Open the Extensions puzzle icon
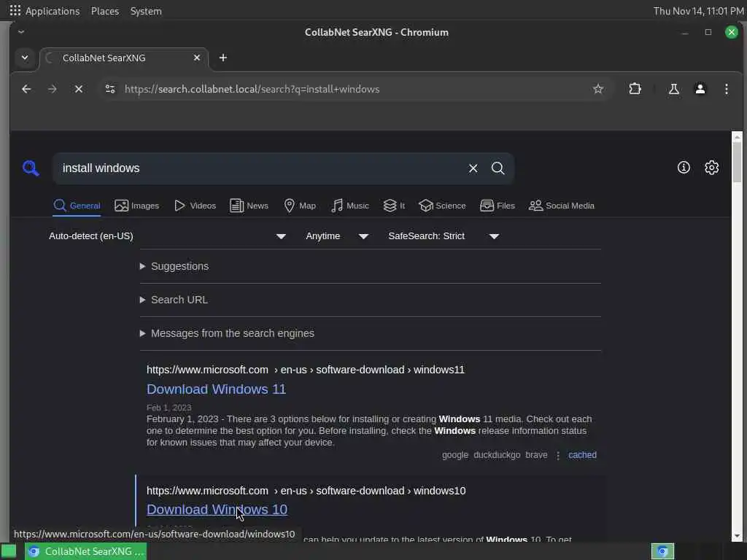This screenshot has height=560, width=747. (x=635, y=89)
